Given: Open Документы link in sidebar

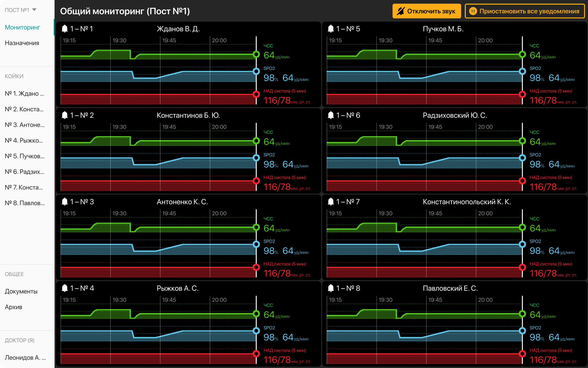Looking at the screenshot, I should point(21,291).
